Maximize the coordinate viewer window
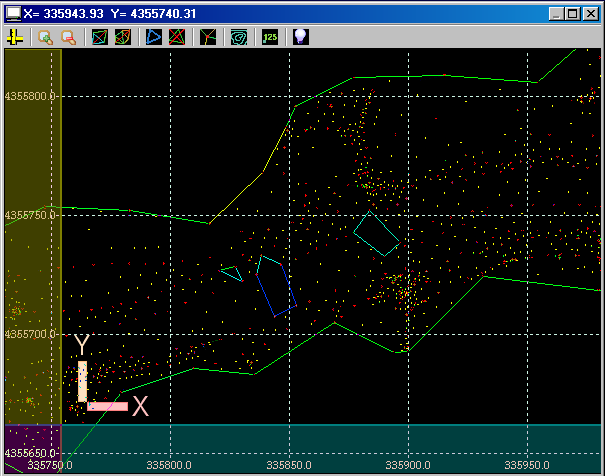 point(573,14)
